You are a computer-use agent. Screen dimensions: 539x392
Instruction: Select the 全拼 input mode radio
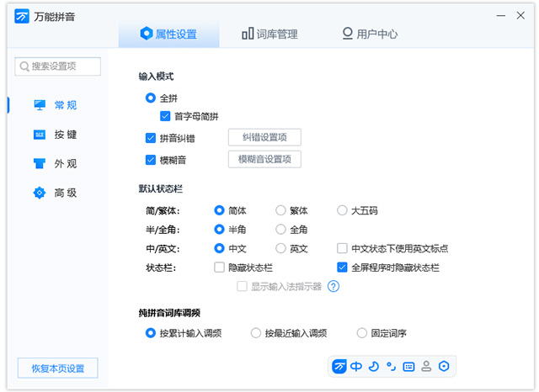click(x=151, y=98)
